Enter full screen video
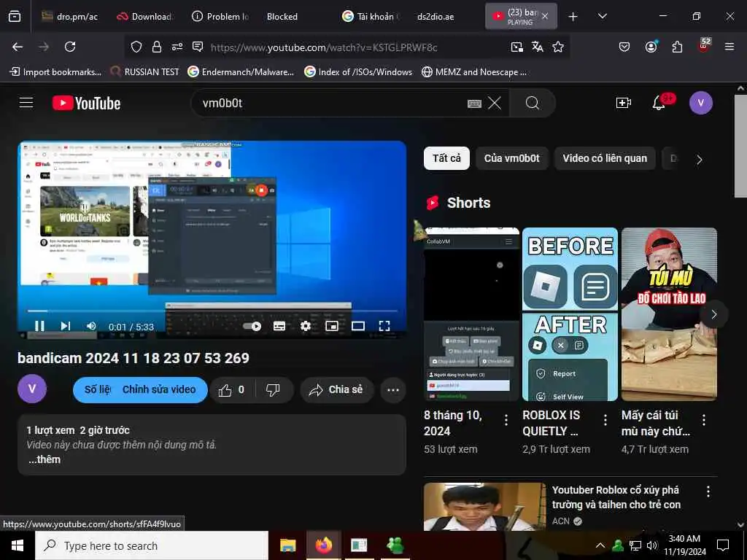 (x=384, y=326)
